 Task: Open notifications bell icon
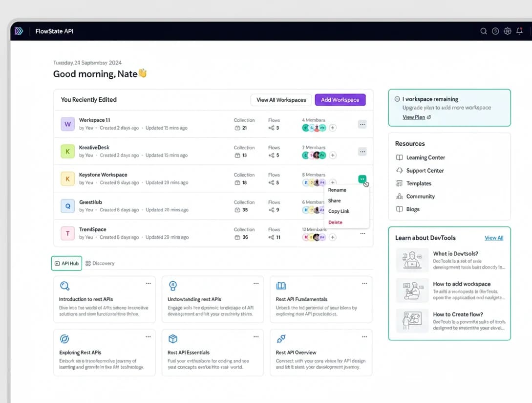(x=519, y=31)
